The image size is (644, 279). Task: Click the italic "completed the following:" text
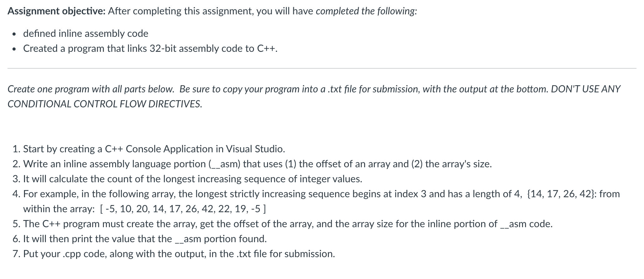click(x=366, y=11)
